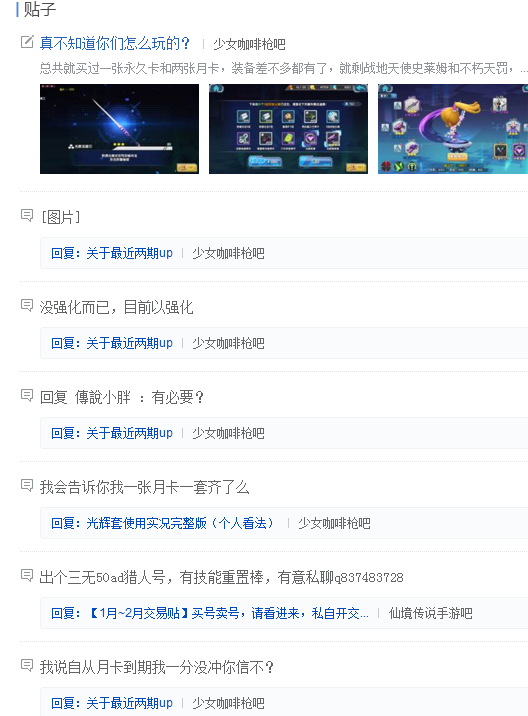Image resolution: width=528 pixels, height=716 pixels.
Task: View third thumbnail with purple-haired character
Action: pos(453,129)
